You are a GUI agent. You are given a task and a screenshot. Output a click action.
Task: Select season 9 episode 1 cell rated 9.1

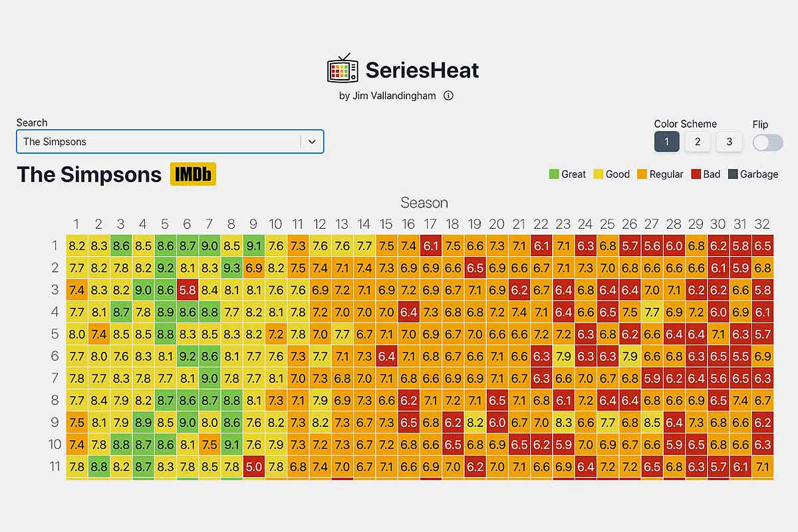(x=253, y=246)
